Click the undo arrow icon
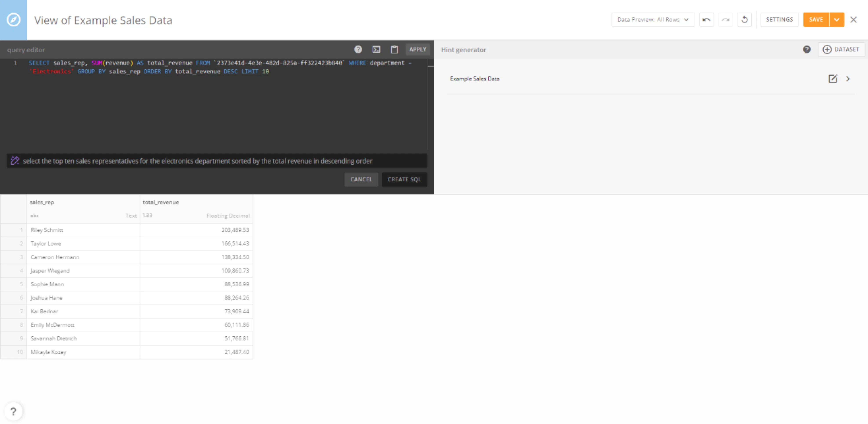Viewport: 868px width, 424px height. tap(706, 20)
